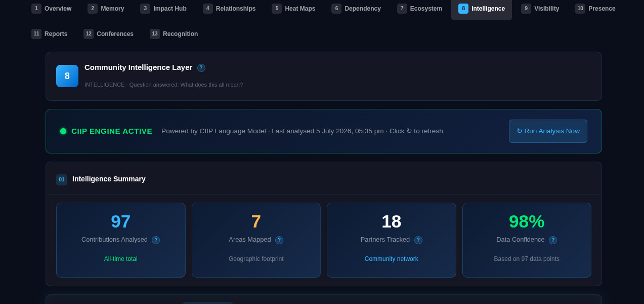Image resolution: width=644 pixels, height=304 pixels.
Task: Click the 7 areas mapped value
Action: pos(256,221)
